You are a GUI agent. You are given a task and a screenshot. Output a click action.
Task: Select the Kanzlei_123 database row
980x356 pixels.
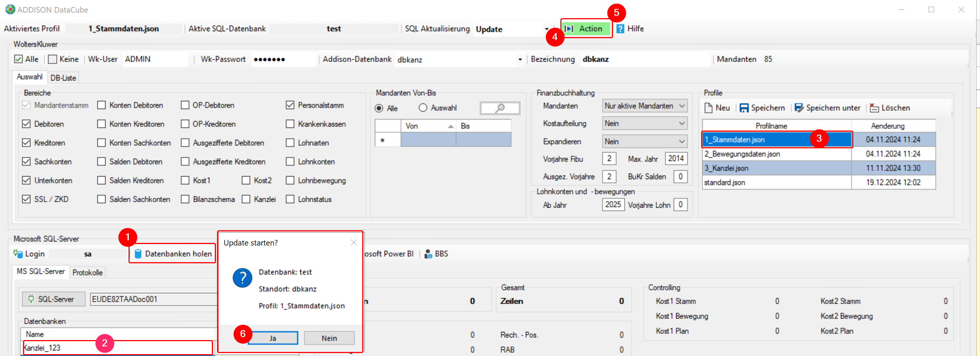click(118, 347)
